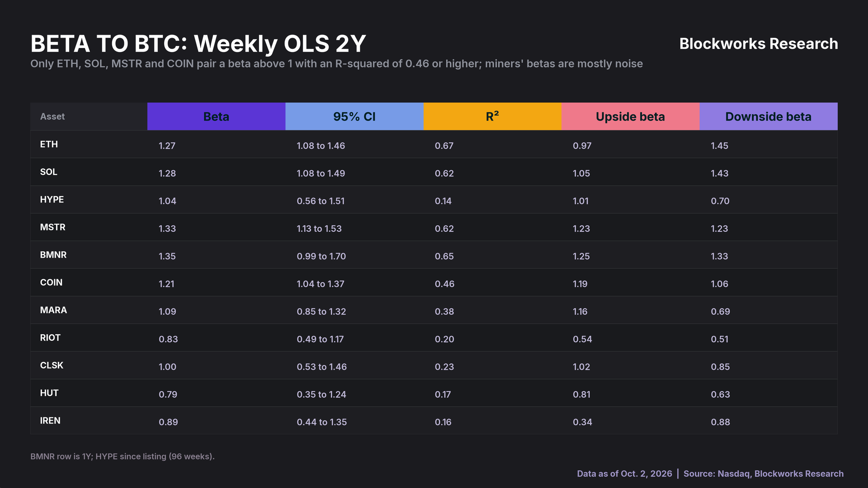
Task: Click the Blockworks Research logo text
Action: coord(759,44)
